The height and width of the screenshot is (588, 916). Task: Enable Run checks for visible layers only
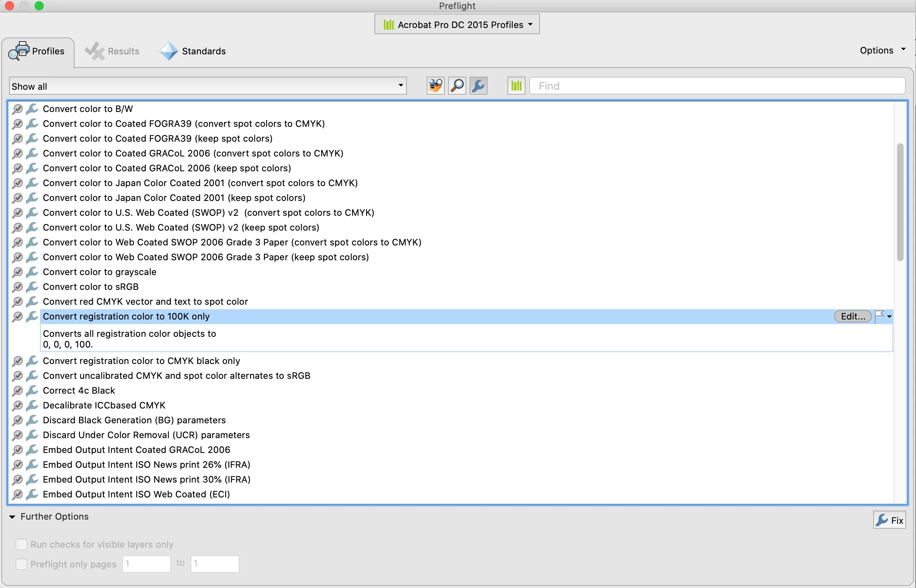pyautogui.click(x=21, y=544)
